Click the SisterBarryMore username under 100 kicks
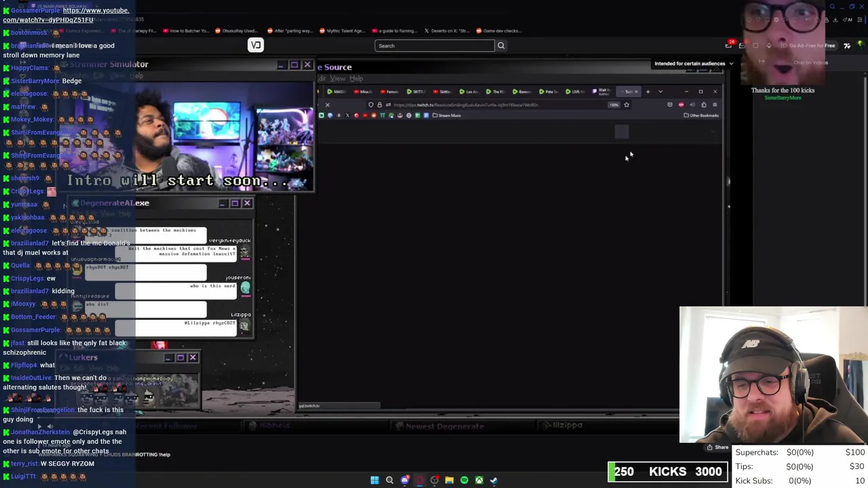The height and width of the screenshot is (488, 868). point(783,98)
